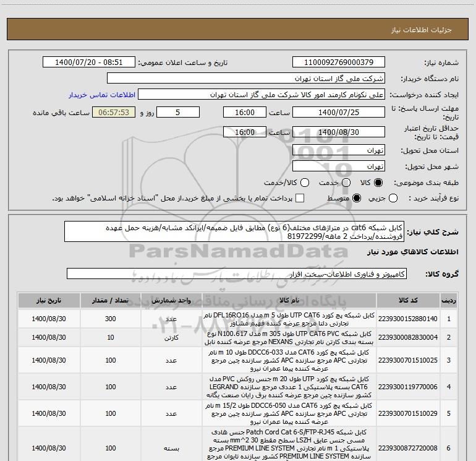
Task: Click the request creator name field
Action: (261, 95)
